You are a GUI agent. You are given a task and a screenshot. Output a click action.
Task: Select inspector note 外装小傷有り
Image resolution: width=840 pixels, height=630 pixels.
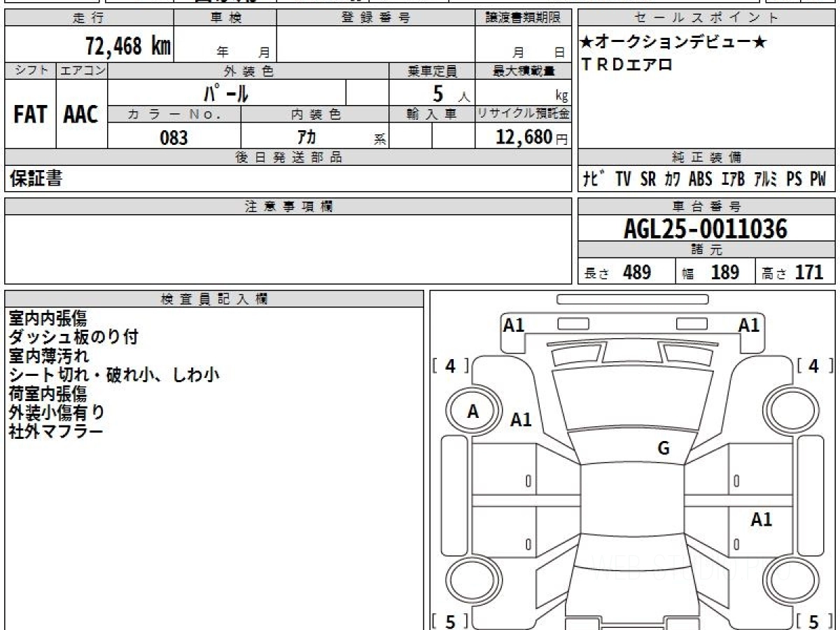click(57, 412)
